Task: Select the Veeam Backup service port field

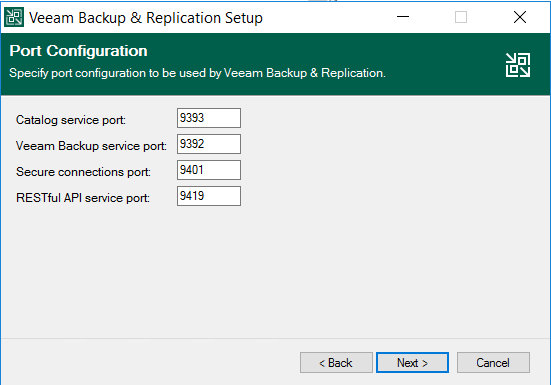Action: (209, 144)
